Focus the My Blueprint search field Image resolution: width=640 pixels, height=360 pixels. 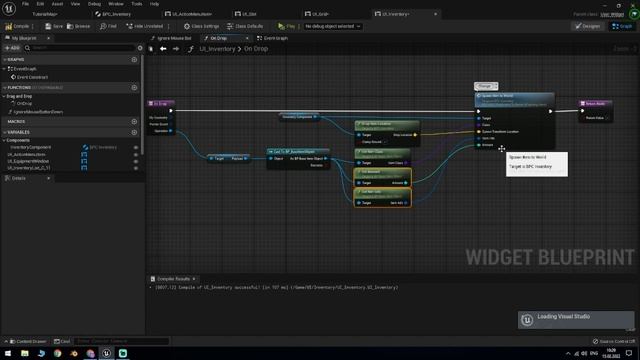tap(80, 48)
